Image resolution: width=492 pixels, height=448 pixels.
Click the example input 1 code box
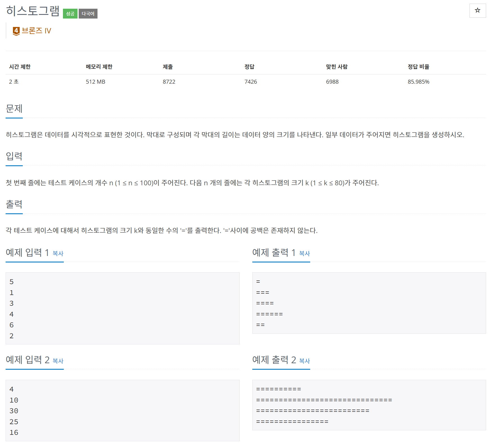click(x=123, y=308)
